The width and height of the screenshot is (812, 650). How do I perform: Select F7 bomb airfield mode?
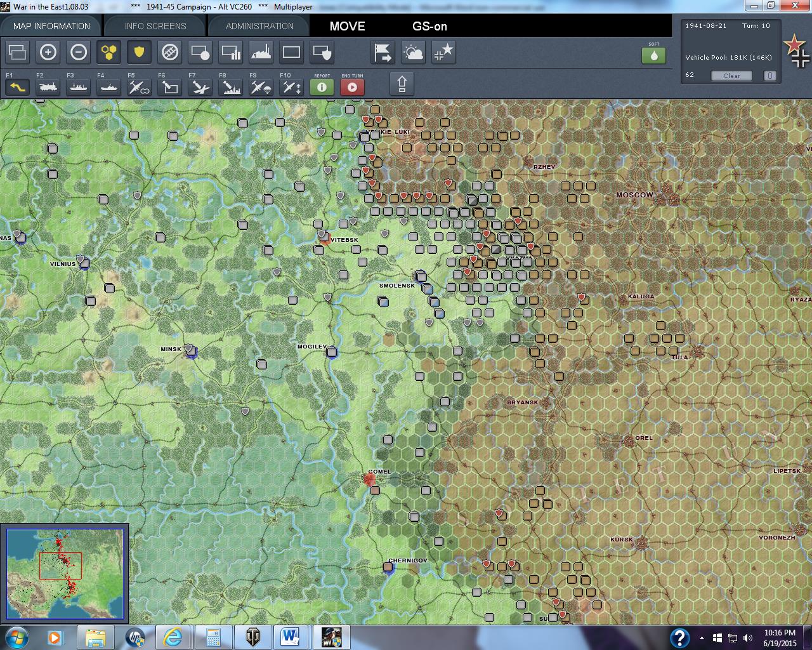[x=200, y=86]
